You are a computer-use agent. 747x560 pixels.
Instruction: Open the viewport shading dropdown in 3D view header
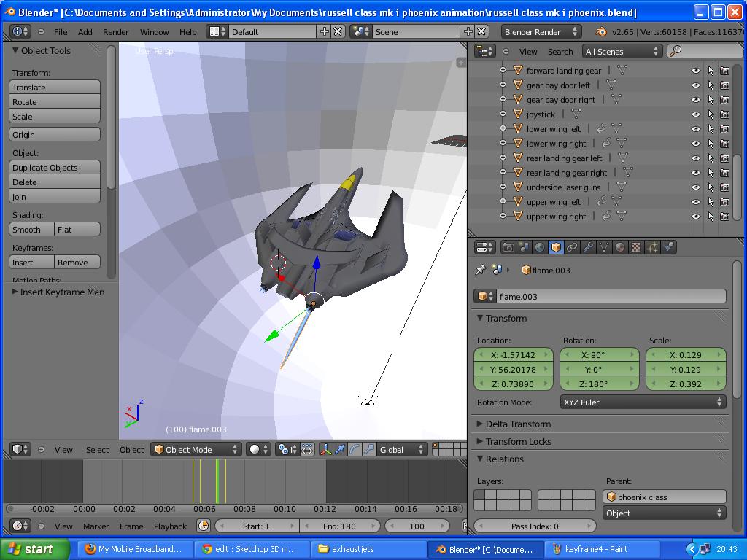pos(259,449)
